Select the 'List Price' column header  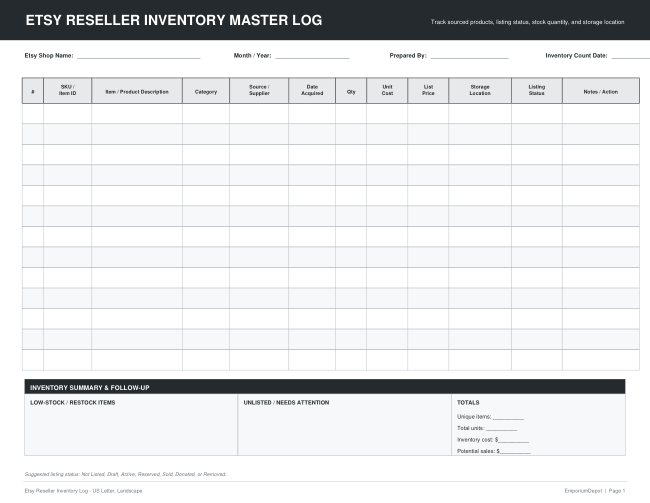(x=428, y=90)
